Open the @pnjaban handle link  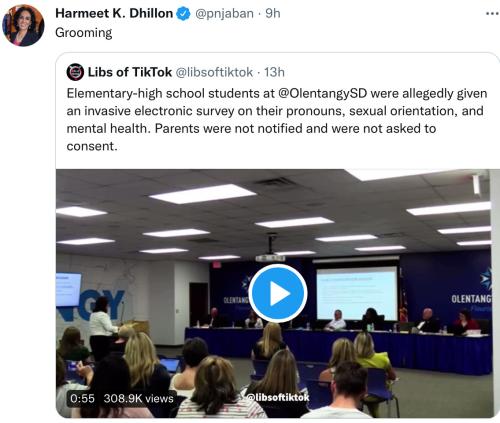click(x=224, y=14)
